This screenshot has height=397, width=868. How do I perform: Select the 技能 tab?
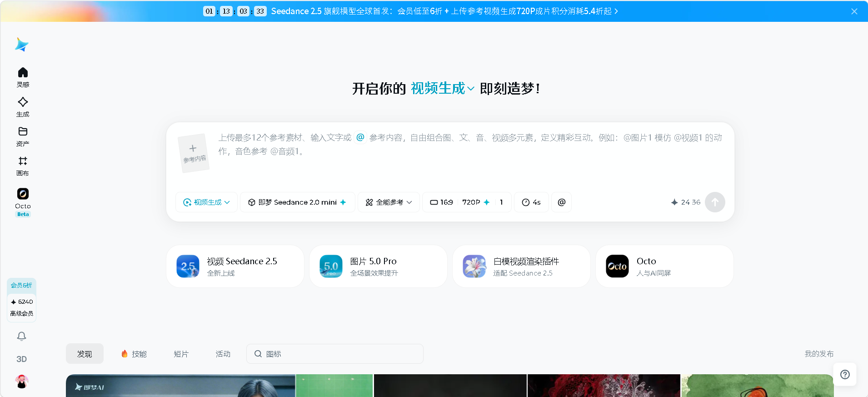[134, 354]
